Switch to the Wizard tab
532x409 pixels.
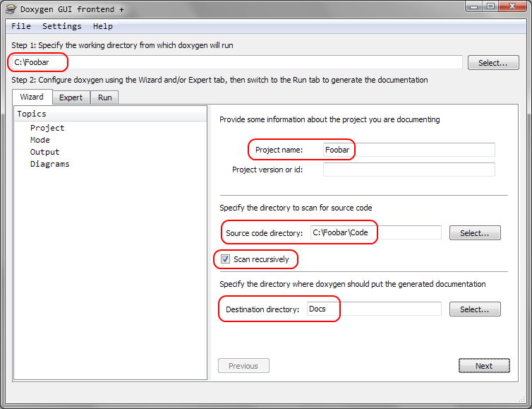click(32, 97)
